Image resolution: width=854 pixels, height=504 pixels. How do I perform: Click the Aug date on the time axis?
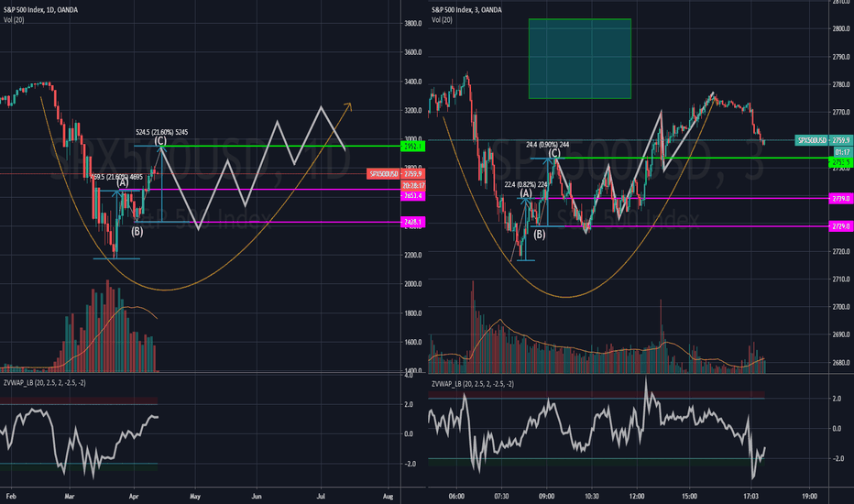point(388,497)
